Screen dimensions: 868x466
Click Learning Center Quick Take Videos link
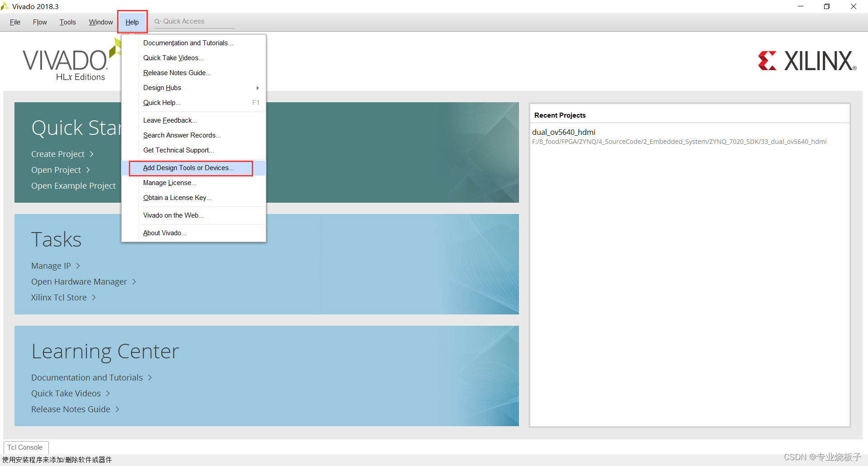(x=71, y=394)
